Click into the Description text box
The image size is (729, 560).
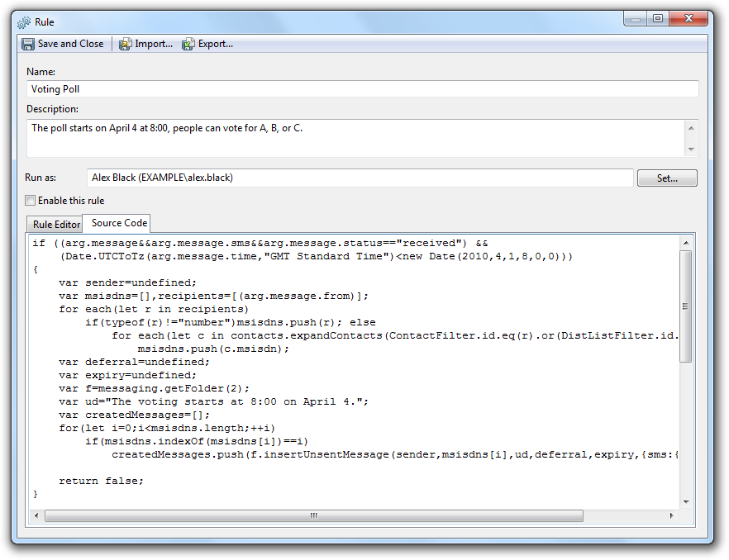click(355, 138)
